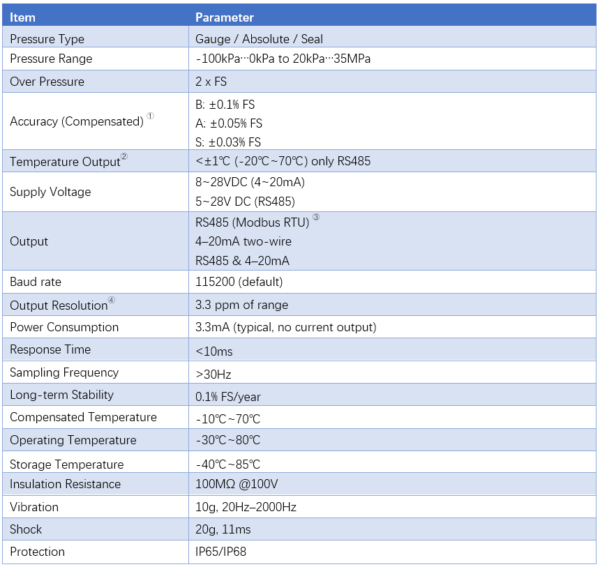The image size is (600, 567).
Task: Click the 'Gauge / Absolute / Seal' value
Action: tap(258, 39)
